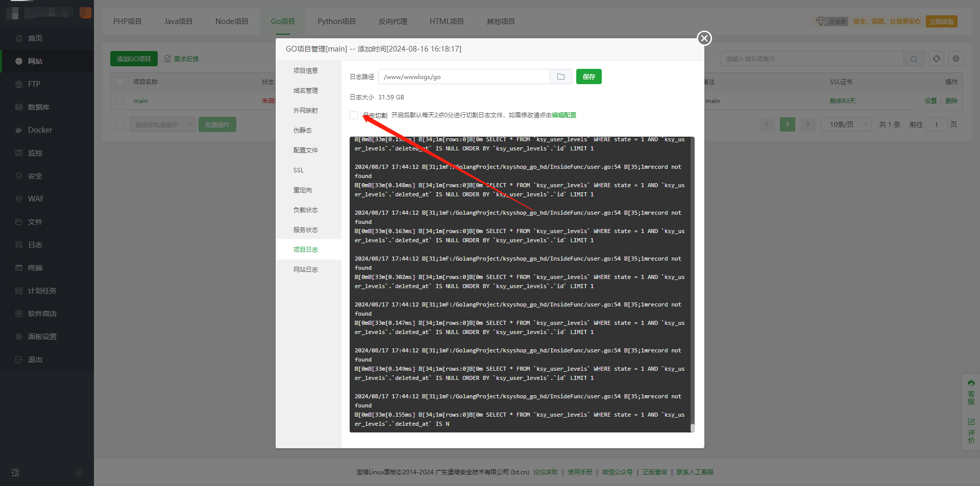The width and height of the screenshot is (980, 486).
Task: Open the WAF icon in sidebar
Action: 19,199
